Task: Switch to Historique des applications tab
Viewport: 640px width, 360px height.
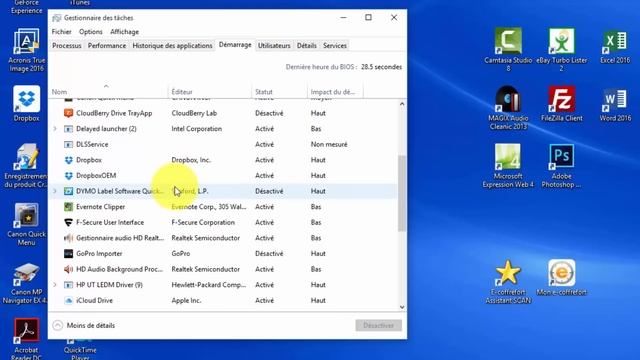Action: (x=172, y=46)
